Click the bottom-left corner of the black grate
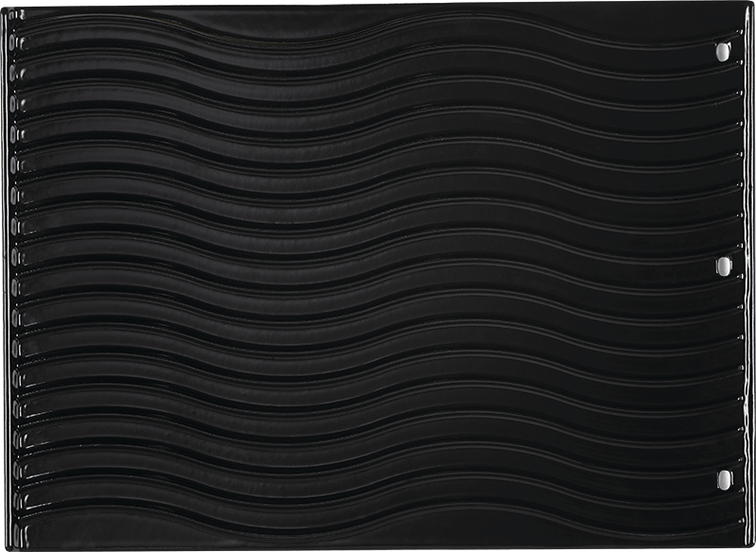The height and width of the screenshot is (552, 756). pyautogui.click(x=8, y=543)
